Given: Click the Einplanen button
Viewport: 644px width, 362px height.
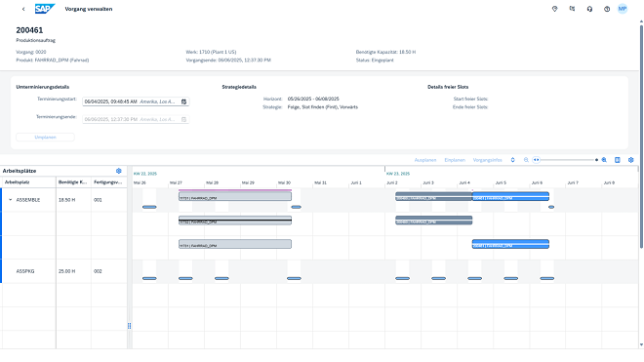Looking at the screenshot, I should point(455,160).
